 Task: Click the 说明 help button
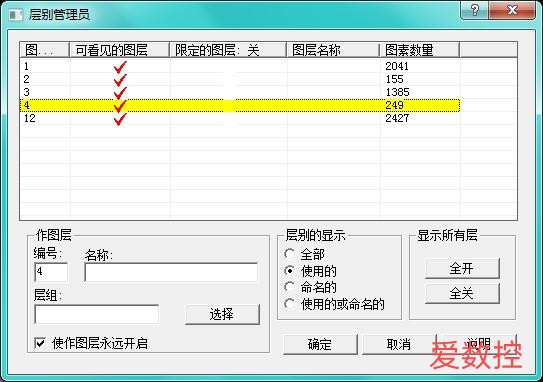pyautogui.click(x=479, y=344)
